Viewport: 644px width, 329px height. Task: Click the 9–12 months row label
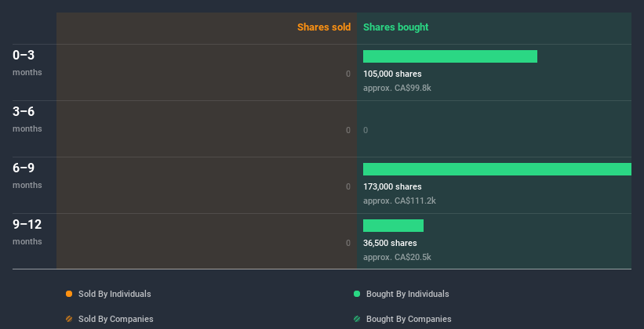(x=27, y=232)
